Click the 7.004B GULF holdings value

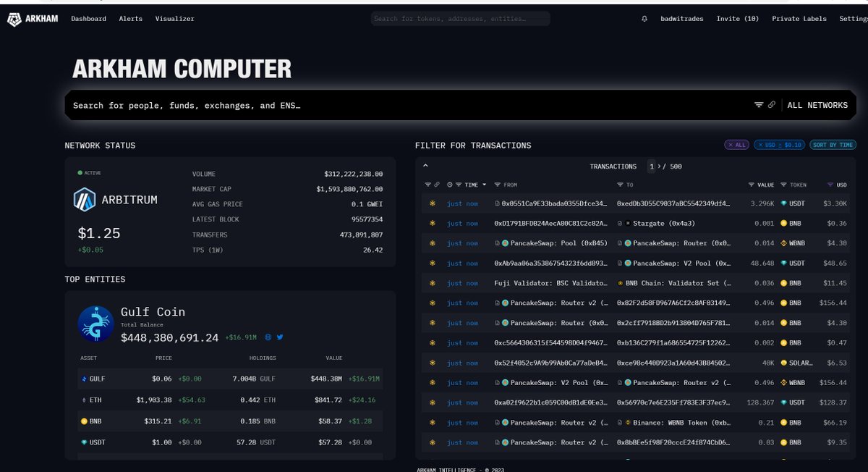click(x=254, y=379)
